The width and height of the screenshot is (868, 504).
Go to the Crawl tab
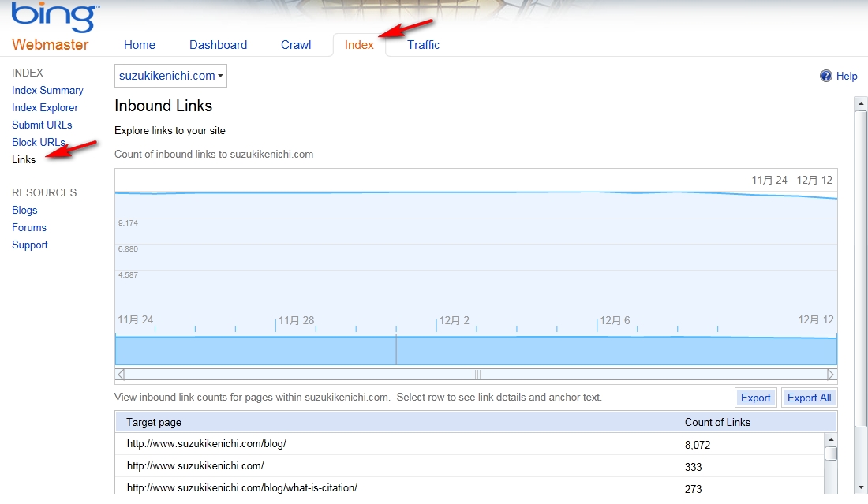click(x=296, y=45)
